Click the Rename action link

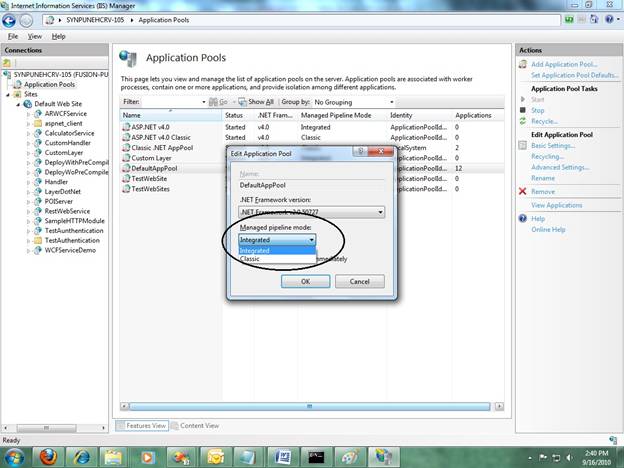pyautogui.click(x=543, y=178)
